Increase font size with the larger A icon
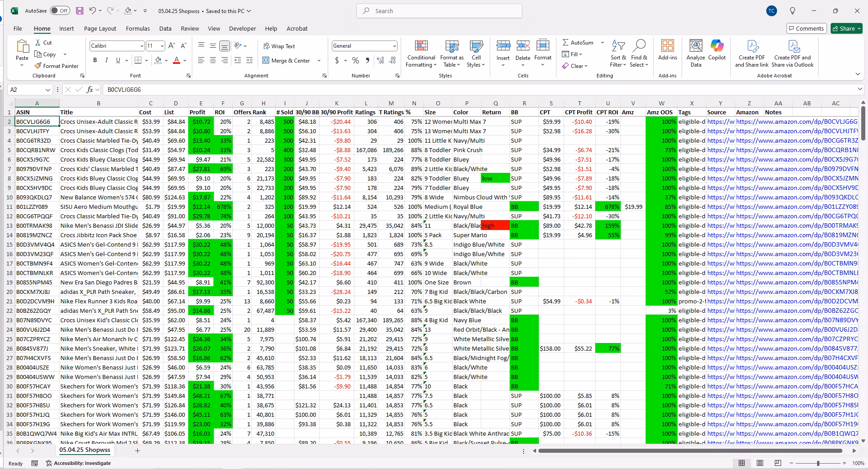This screenshot has height=469, width=868. point(172,46)
